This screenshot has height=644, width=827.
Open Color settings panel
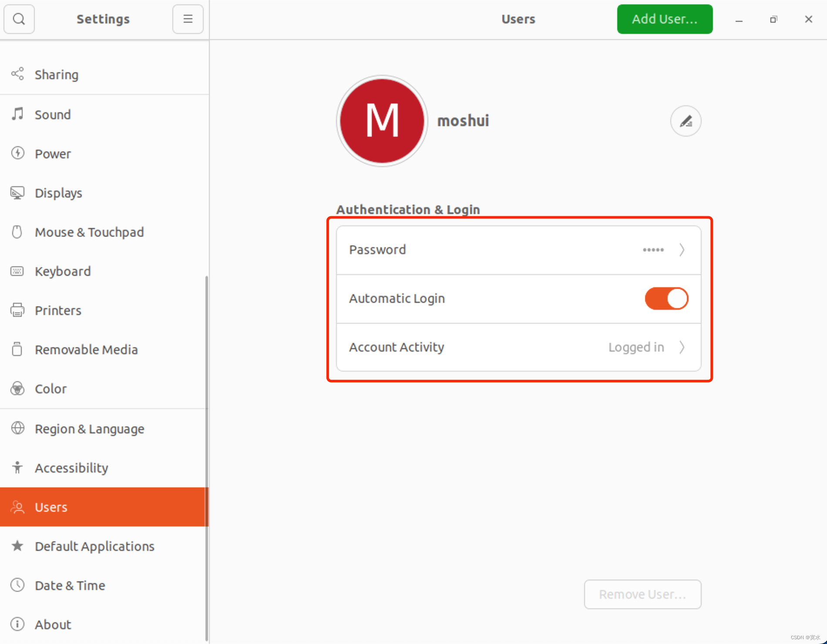click(x=104, y=389)
